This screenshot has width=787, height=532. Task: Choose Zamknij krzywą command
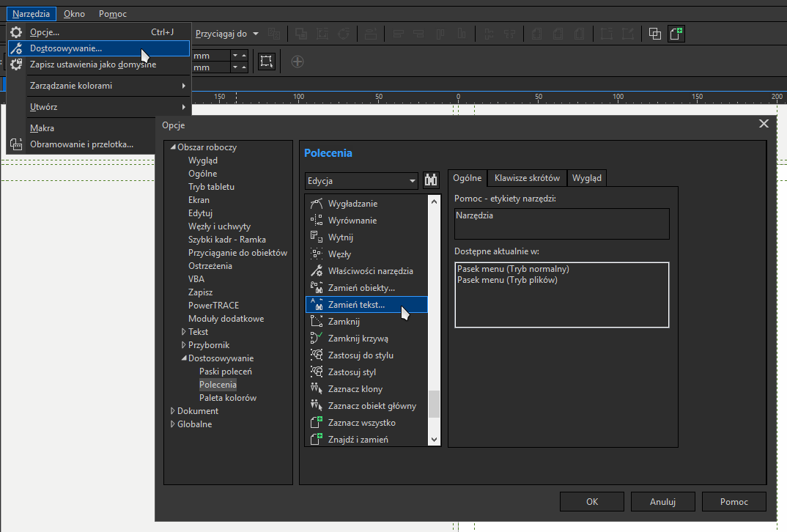coord(366,339)
